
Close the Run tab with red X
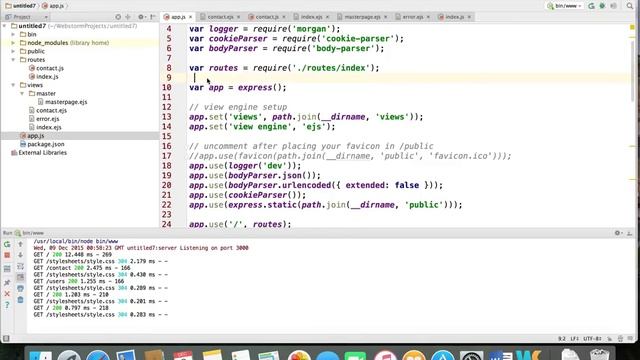click(x=7, y=294)
